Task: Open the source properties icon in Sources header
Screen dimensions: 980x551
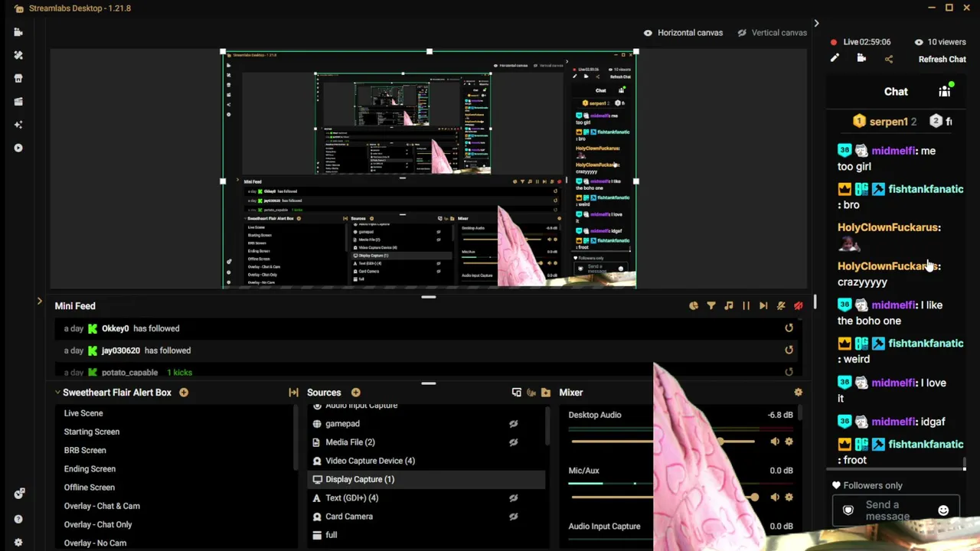Action: click(x=517, y=393)
